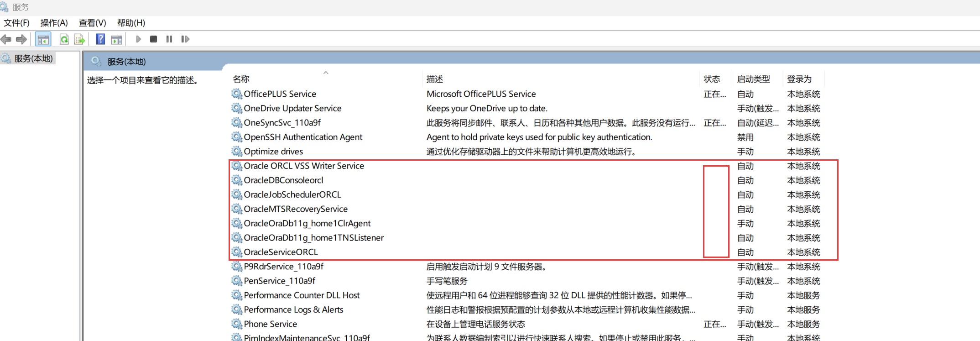Click the Restart service icon

[185, 39]
